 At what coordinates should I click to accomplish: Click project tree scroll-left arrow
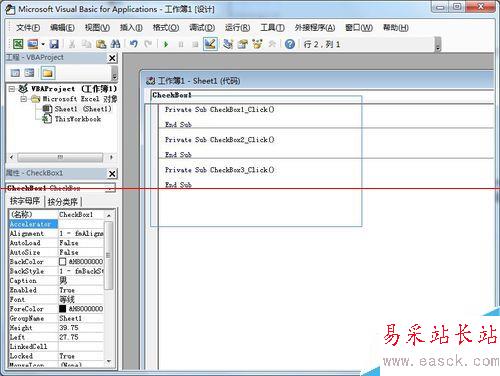[12, 157]
